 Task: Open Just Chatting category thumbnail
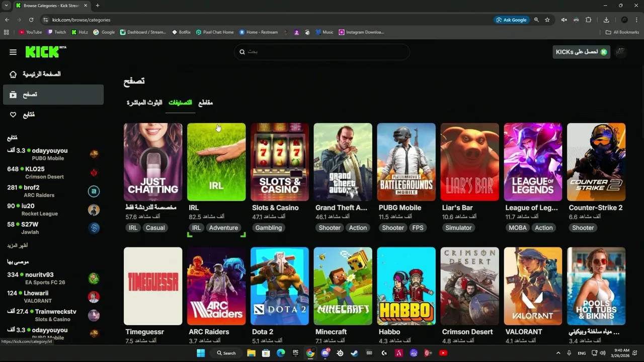[x=153, y=162]
